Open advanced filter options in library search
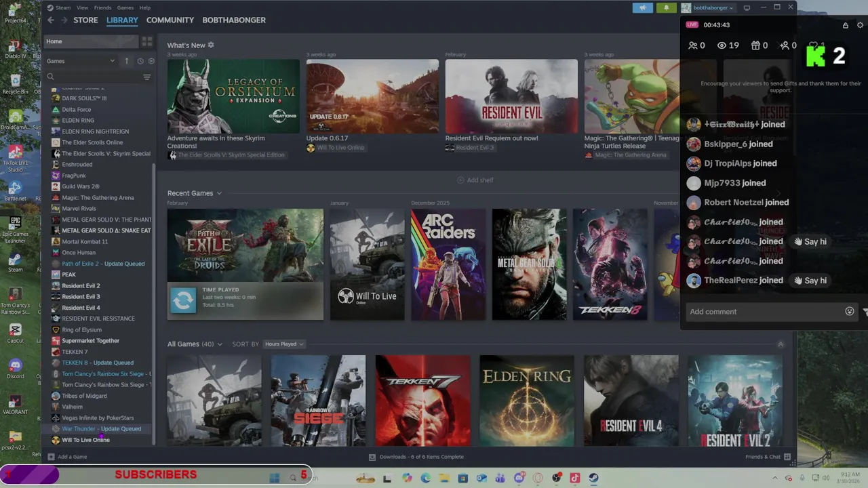This screenshot has width=868, height=488. click(x=146, y=77)
